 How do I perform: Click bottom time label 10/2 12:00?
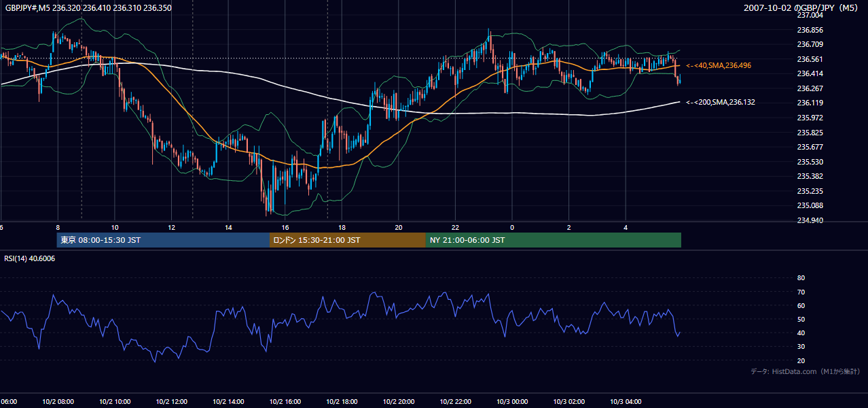click(171, 402)
